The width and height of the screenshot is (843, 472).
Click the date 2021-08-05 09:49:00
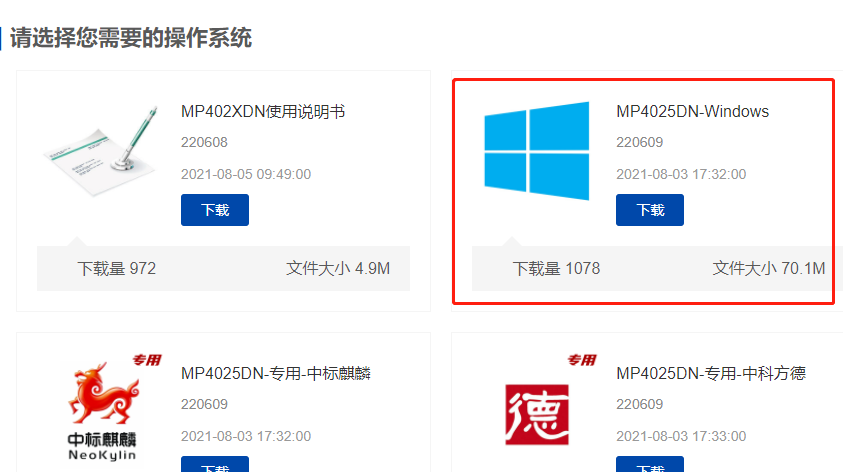click(246, 174)
